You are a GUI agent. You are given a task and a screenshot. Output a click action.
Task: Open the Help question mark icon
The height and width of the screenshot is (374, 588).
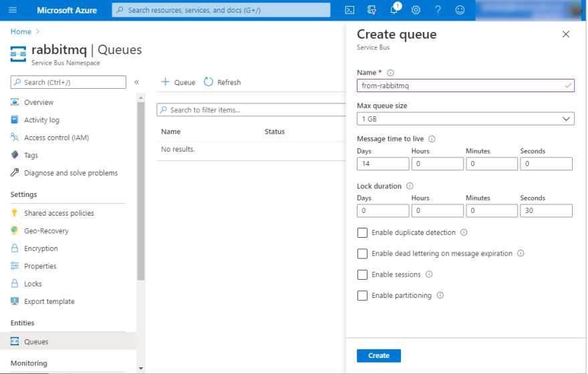click(438, 10)
